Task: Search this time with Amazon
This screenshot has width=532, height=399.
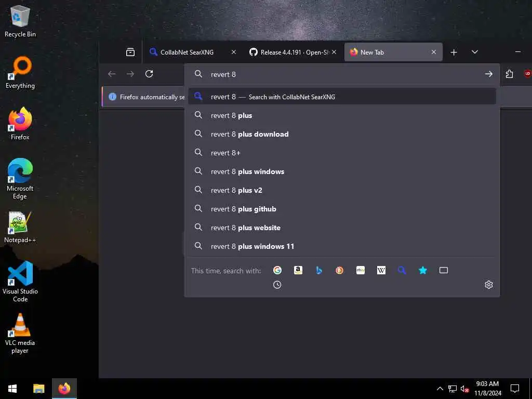Action: pyautogui.click(x=298, y=270)
